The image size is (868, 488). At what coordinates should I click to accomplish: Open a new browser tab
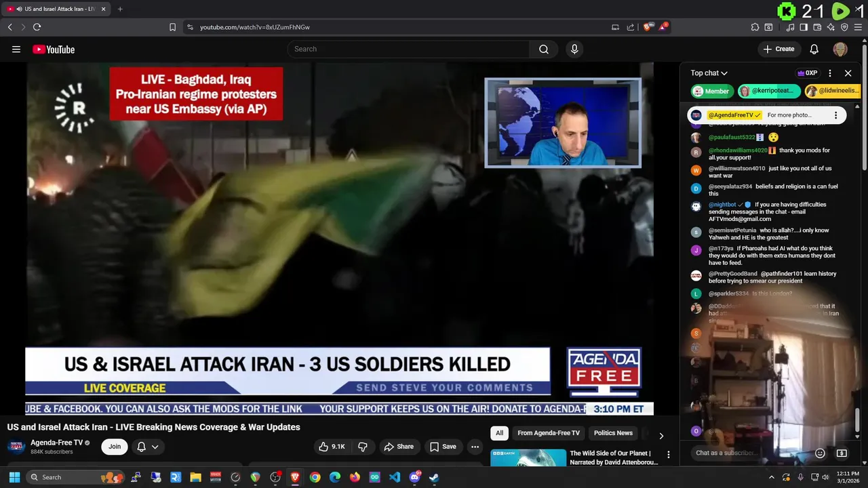120,9
